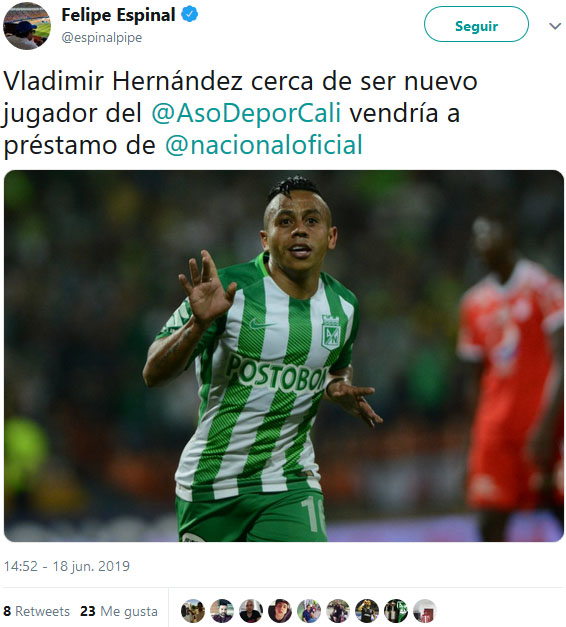This screenshot has height=627, width=566.
Task: View the 8 Retweets list
Action: [x=36, y=611]
